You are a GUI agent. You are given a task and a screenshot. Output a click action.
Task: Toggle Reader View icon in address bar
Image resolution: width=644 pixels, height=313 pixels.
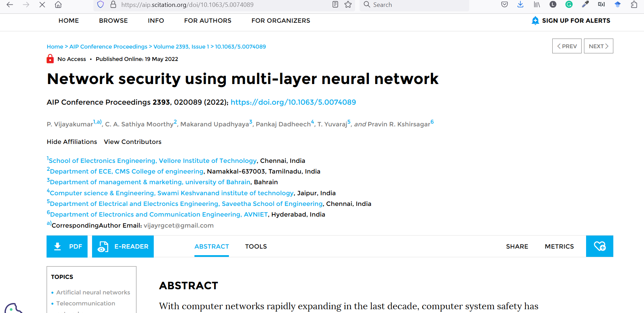335,5
